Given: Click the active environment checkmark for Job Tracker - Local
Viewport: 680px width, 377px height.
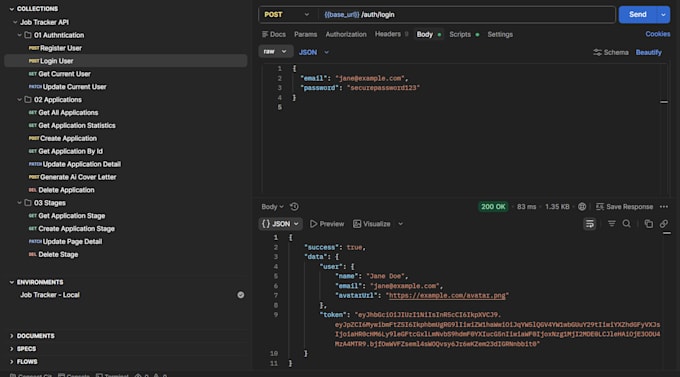Looking at the screenshot, I should point(241,295).
